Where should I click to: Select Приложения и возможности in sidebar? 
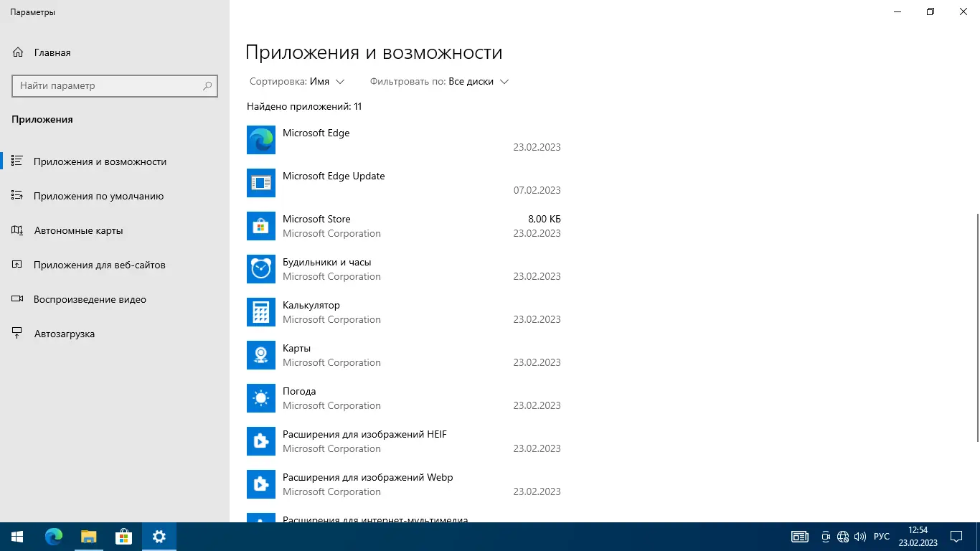pyautogui.click(x=115, y=161)
